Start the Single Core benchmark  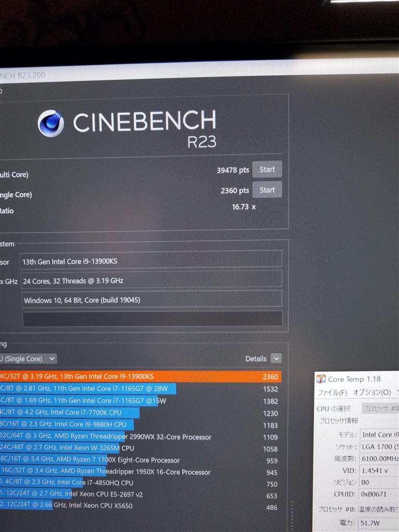coord(267,190)
